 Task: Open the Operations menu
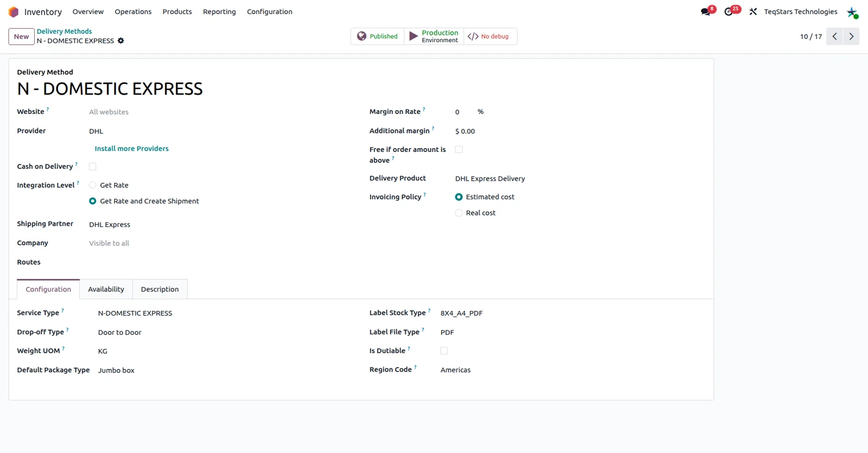point(133,12)
